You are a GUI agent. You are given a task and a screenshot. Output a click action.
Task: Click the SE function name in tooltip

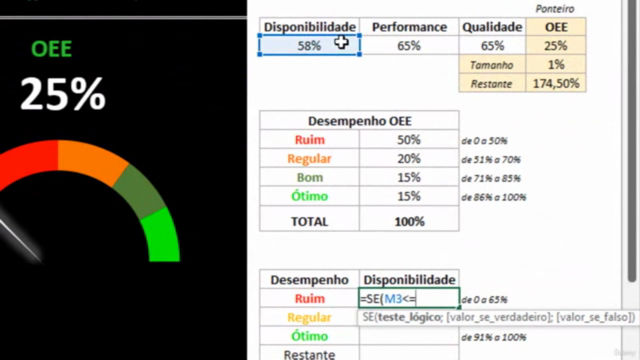(x=369, y=317)
